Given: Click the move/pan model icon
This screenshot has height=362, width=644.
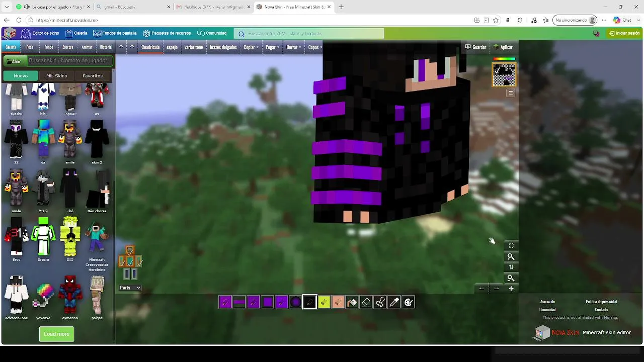Looking at the screenshot, I should point(511,289).
